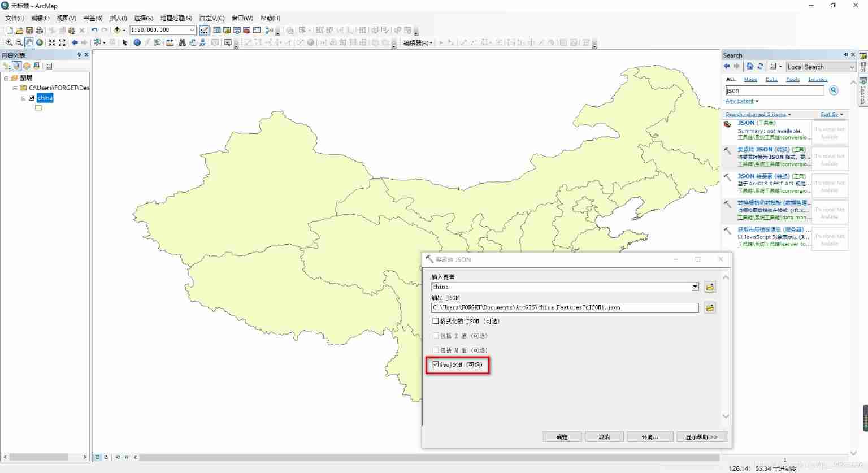Screen dimensions: 868x473
Task: Open the 要素转 JSON search result
Action: [x=771, y=150]
